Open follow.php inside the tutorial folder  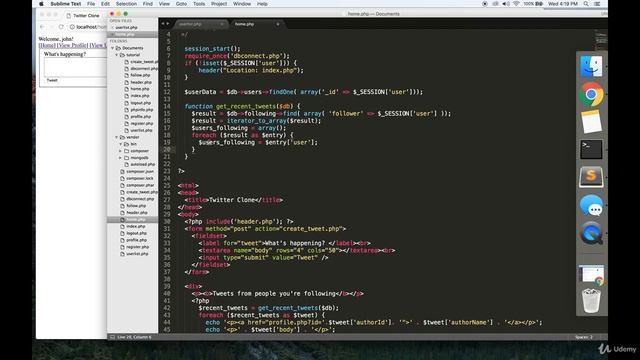[140, 76]
